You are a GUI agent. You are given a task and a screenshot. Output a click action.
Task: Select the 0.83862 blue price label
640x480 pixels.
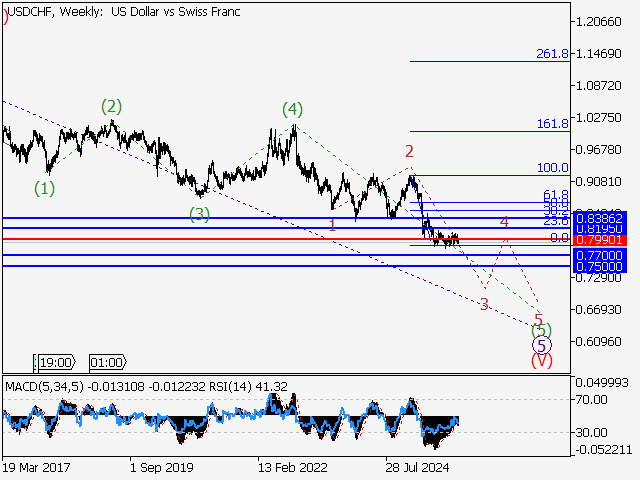point(600,217)
